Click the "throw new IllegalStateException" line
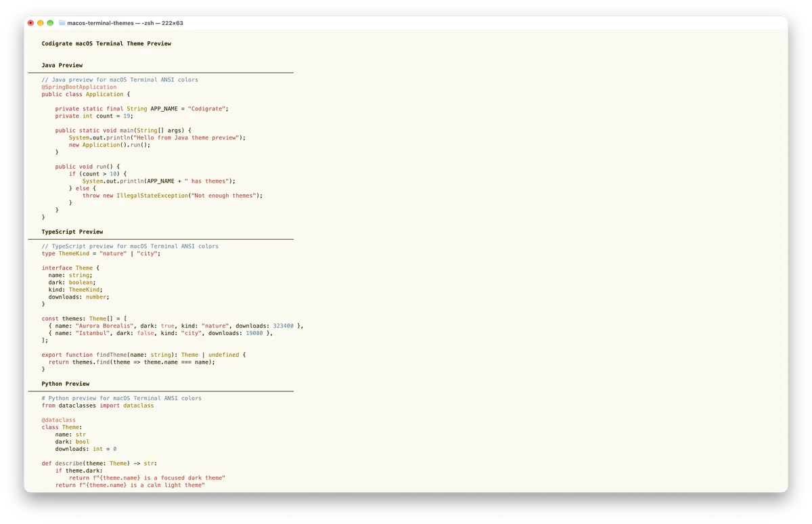 (173, 196)
